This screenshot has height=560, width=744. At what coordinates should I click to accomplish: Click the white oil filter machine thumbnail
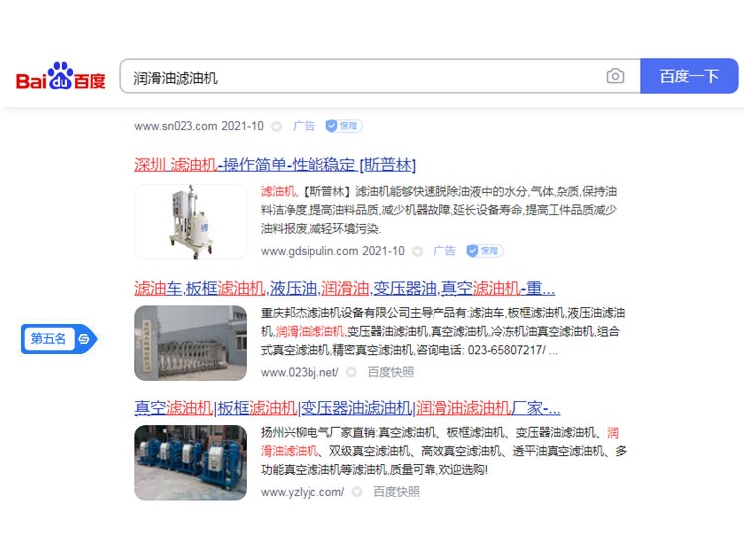pyautogui.click(x=190, y=221)
